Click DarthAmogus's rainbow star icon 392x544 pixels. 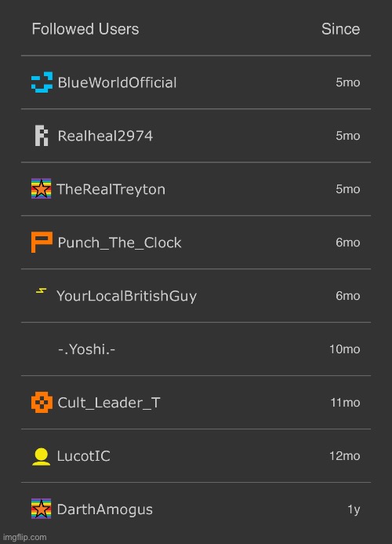42,509
